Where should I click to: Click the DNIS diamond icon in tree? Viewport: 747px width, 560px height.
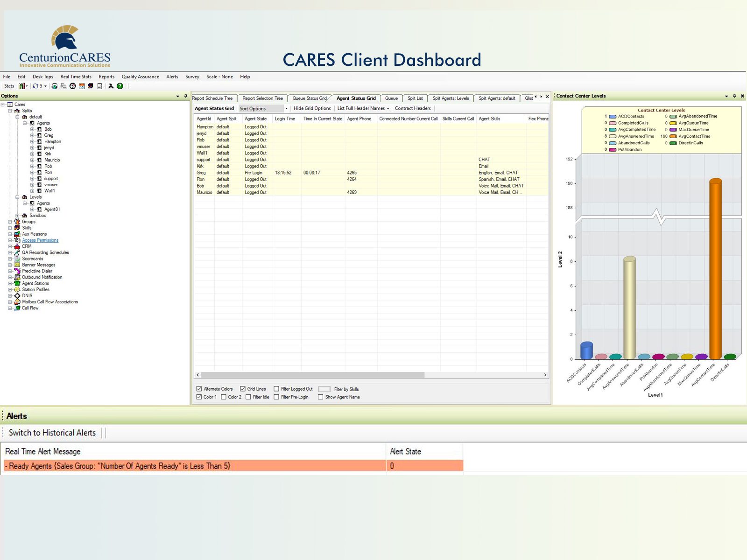coord(17,296)
